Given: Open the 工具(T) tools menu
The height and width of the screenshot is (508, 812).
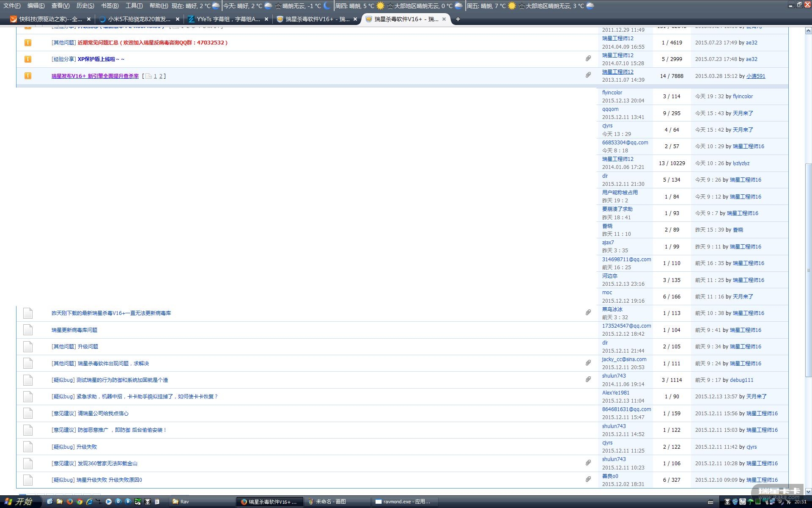Looking at the screenshot, I should pos(134,6).
